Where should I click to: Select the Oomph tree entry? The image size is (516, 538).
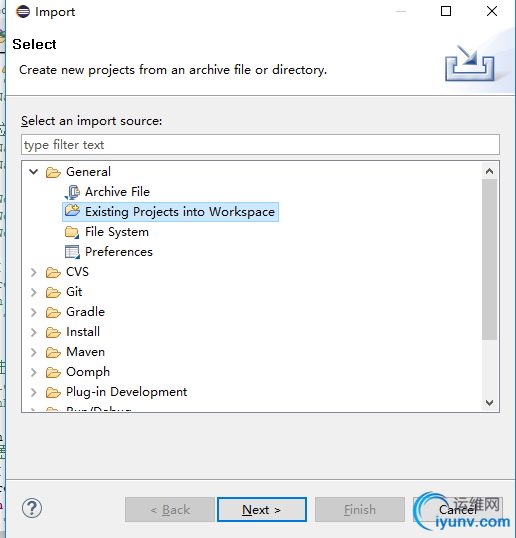[x=88, y=372]
